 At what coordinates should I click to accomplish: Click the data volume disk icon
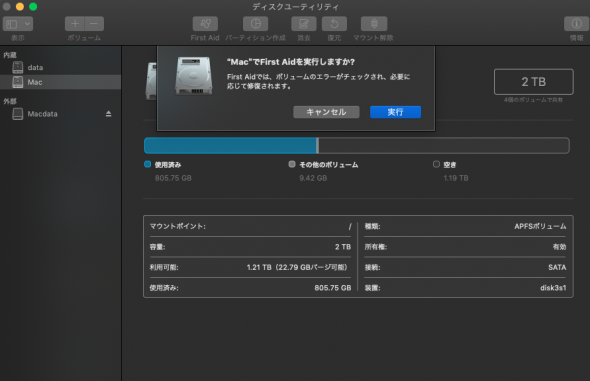(x=18, y=67)
